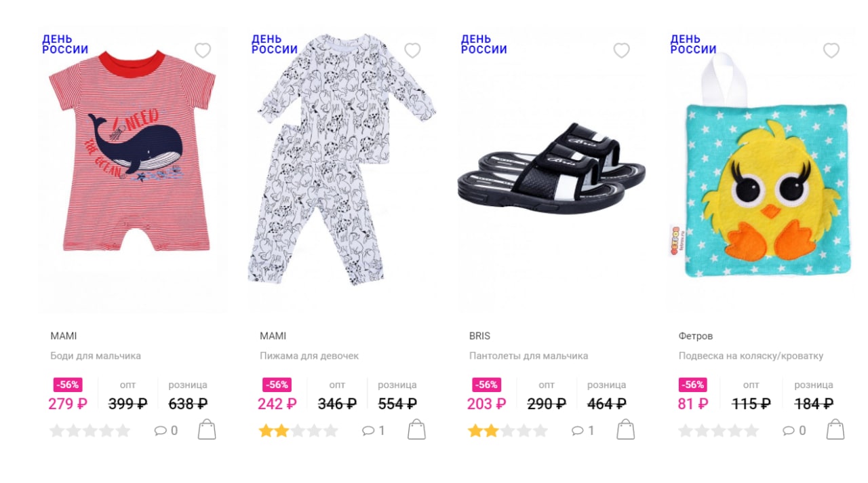The image size is (868, 483).
Task: Open the comment count on the pajama product
Action: point(374,430)
